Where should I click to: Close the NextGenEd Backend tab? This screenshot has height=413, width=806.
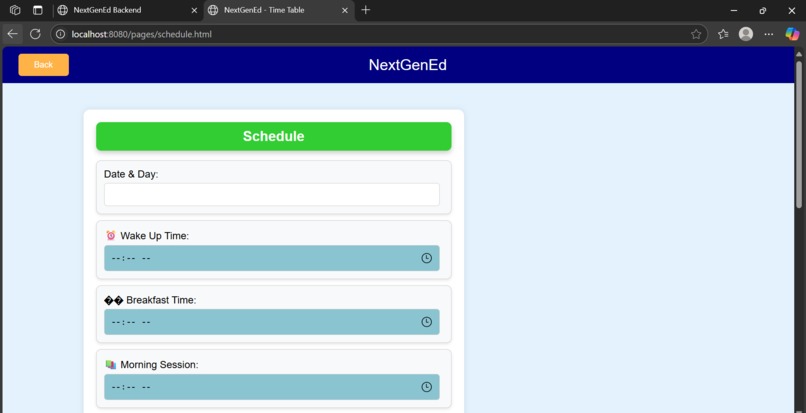(x=194, y=10)
